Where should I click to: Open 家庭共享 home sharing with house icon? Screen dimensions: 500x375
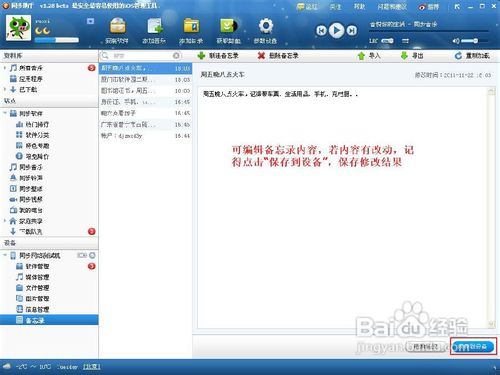26,221
